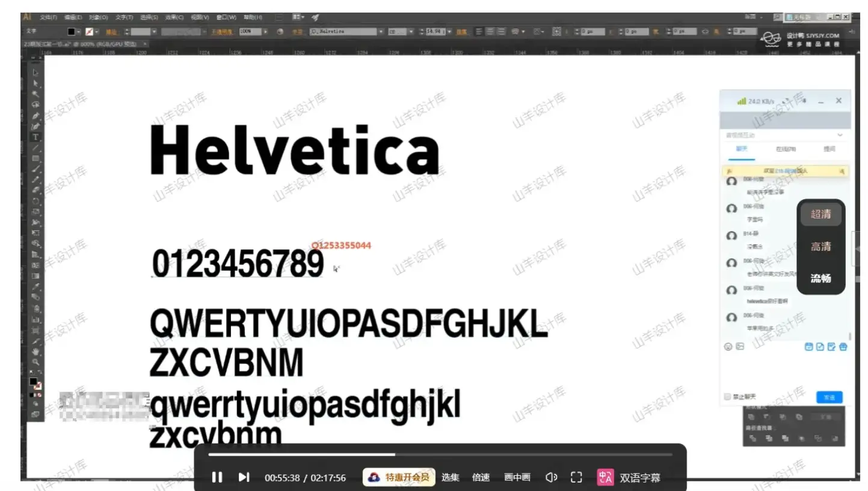Viewport: 868px width, 491px height.
Task: Skip to the next video episode
Action: [x=244, y=477]
